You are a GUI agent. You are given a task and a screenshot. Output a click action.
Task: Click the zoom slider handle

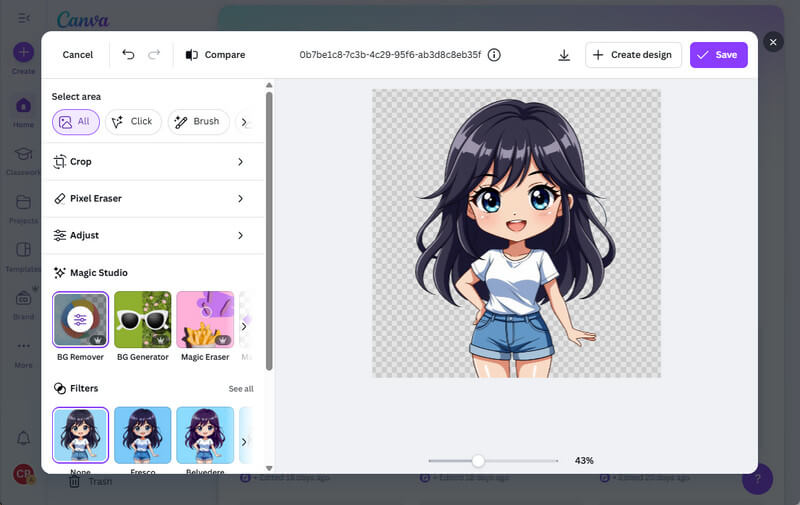[x=478, y=461]
